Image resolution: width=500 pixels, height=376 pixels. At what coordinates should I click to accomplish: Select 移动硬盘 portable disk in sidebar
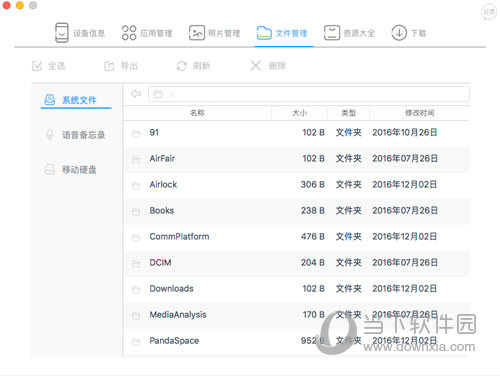(x=71, y=169)
